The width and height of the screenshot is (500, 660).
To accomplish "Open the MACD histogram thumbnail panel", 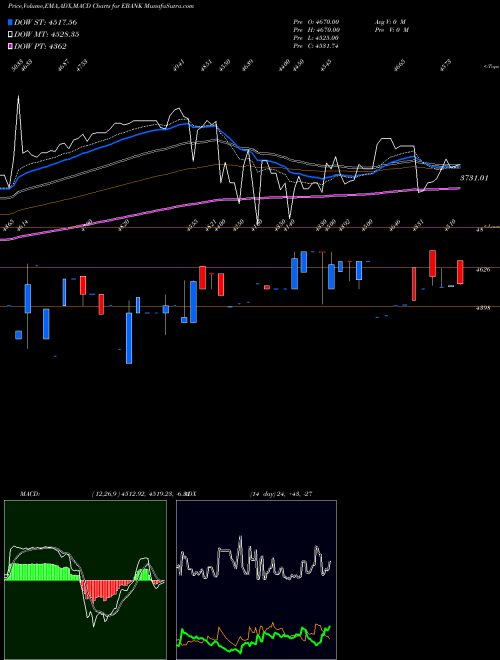I will (x=85, y=580).
